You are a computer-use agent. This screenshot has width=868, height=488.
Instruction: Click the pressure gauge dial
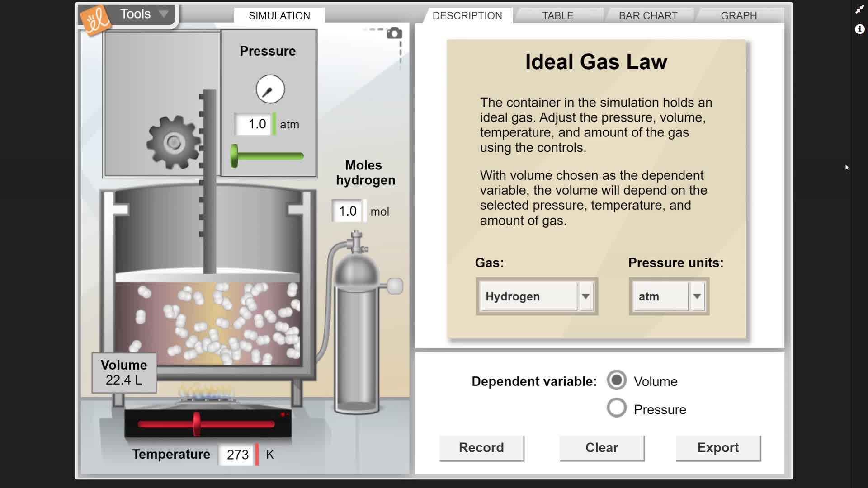270,89
